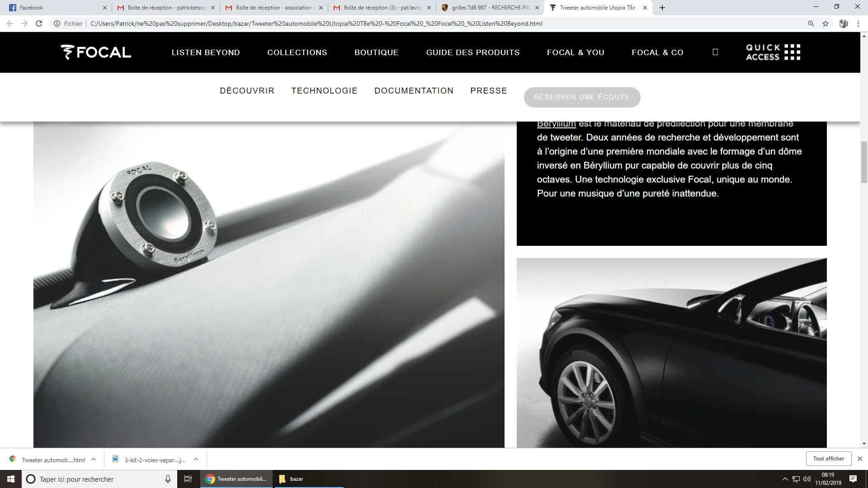868x488 pixels.
Task: Open Task View on the taskbar
Action: point(188,479)
